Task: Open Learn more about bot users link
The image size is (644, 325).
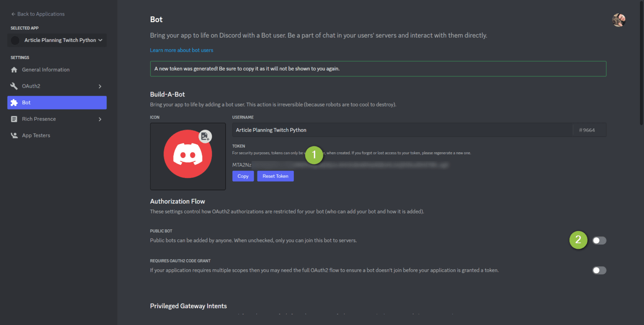Action: click(182, 50)
